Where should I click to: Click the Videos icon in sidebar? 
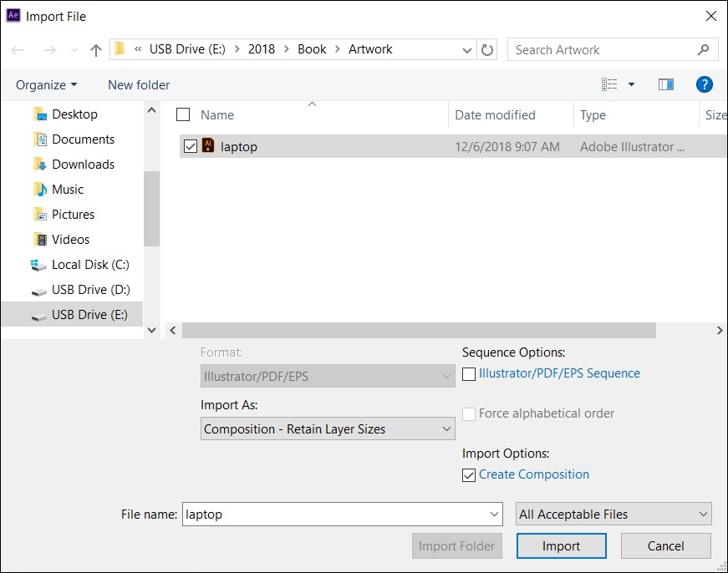40,240
